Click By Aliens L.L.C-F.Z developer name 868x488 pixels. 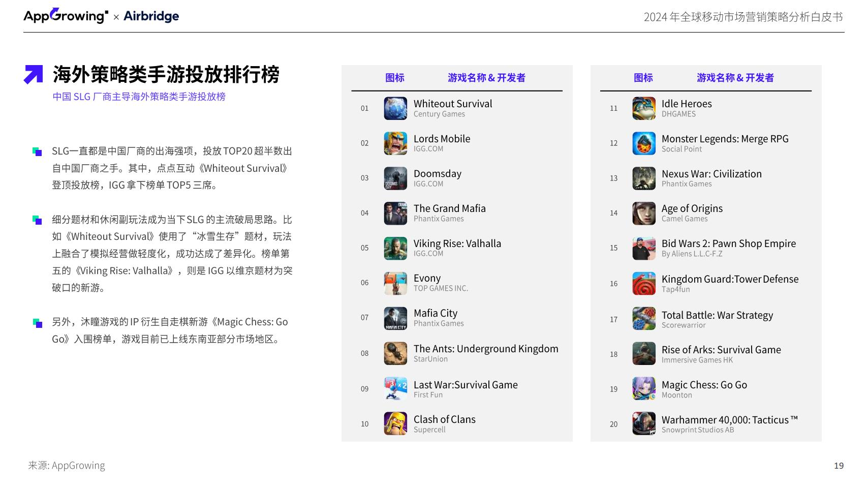(x=692, y=254)
